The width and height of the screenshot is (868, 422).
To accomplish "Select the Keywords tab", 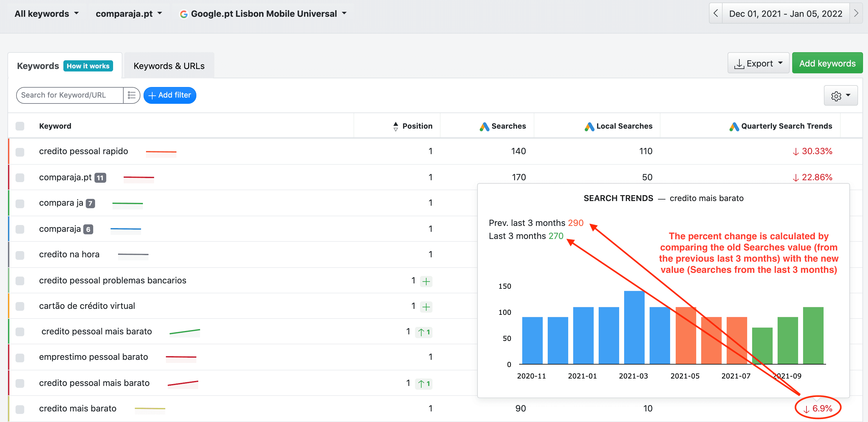I will (x=38, y=66).
